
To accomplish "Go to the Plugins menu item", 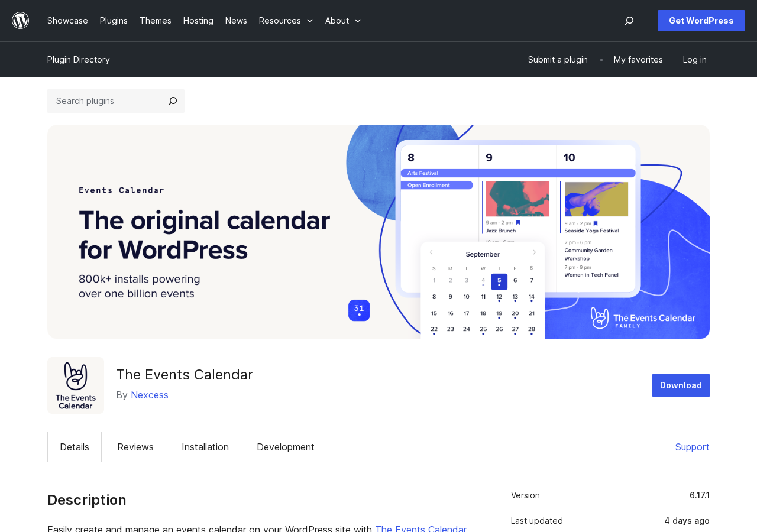I will pyautogui.click(x=114, y=21).
